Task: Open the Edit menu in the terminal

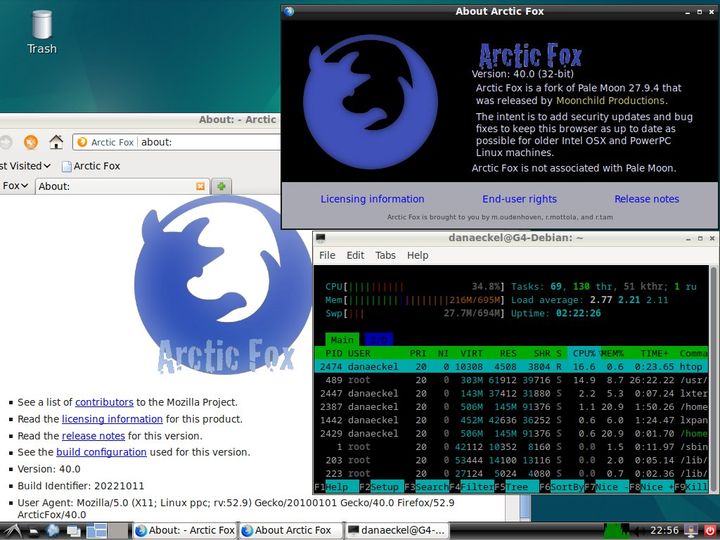Action: 355,255
